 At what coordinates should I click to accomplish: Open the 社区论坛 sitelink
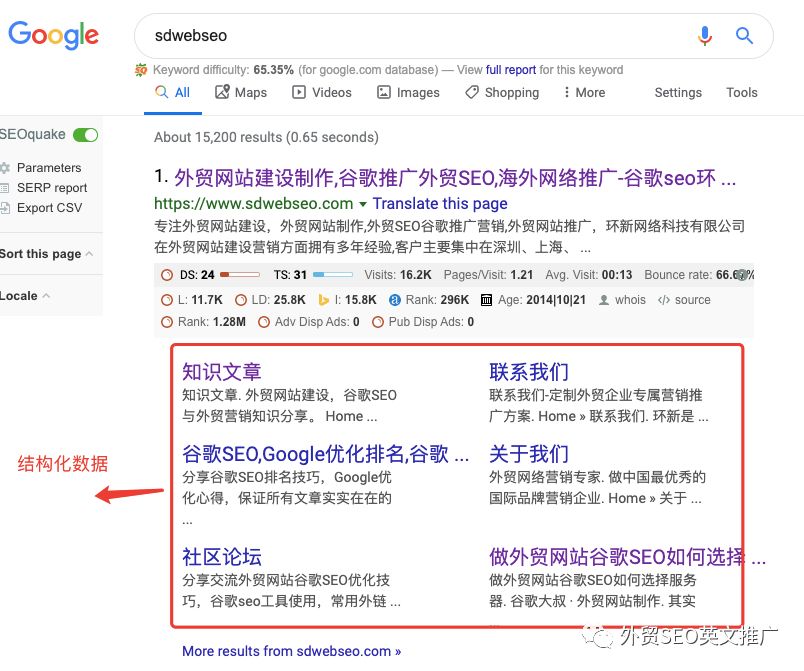[x=222, y=557]
